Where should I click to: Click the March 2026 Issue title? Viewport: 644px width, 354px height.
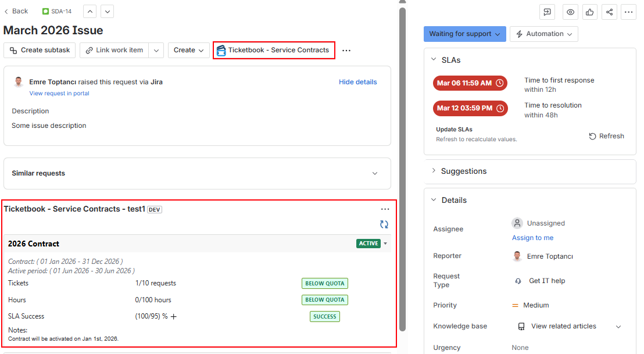53,30
